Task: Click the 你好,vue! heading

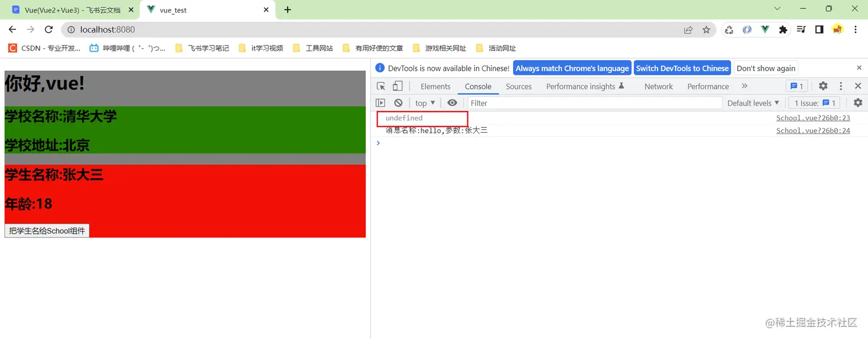Action: 45,83
